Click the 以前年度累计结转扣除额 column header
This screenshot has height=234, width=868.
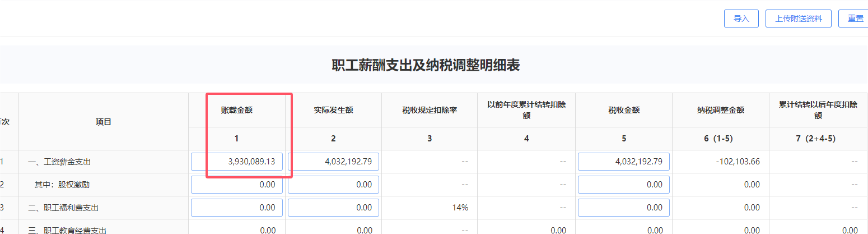[526, 110]
